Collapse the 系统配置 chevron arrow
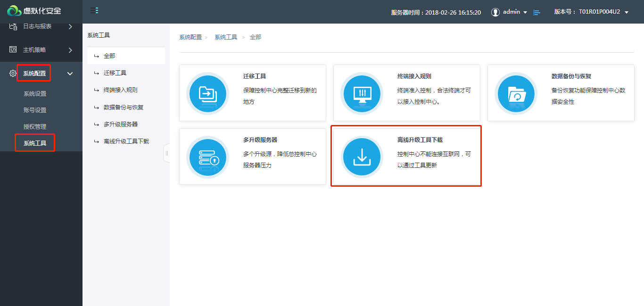Image resolution: width=644 pixels, height=306 pixels. pos(70,74)
